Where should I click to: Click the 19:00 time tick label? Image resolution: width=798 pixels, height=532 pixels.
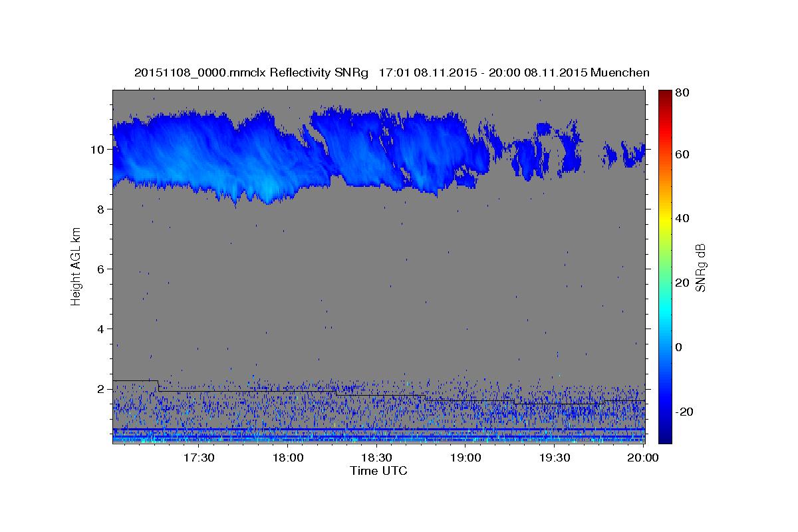tap(465, 458)
